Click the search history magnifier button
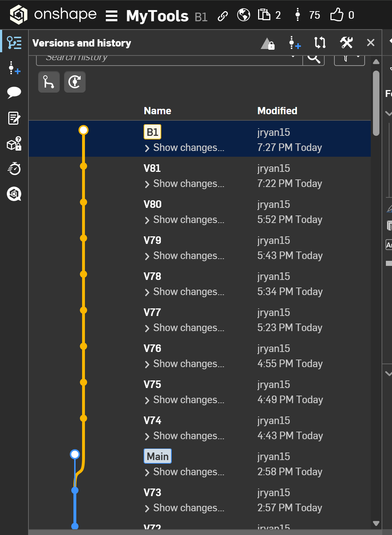The height and width of the screenshot is (535, 392). point(314,58)
